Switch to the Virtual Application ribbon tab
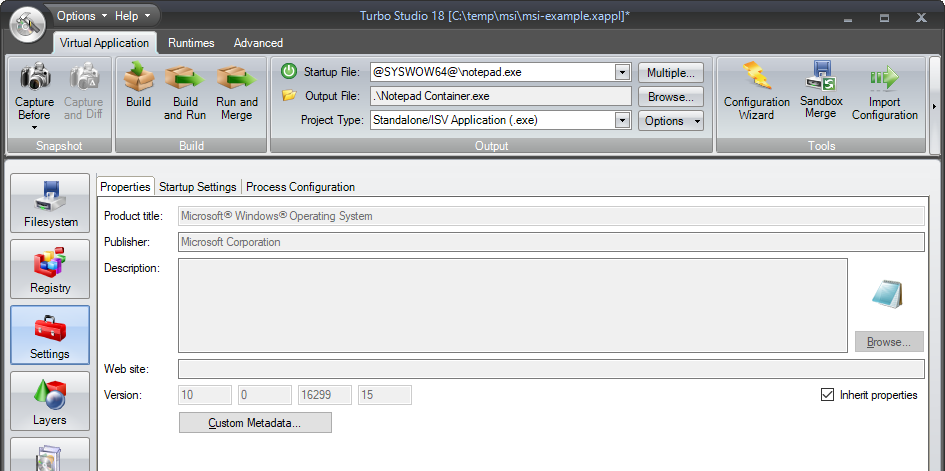 tap(104, 43)
